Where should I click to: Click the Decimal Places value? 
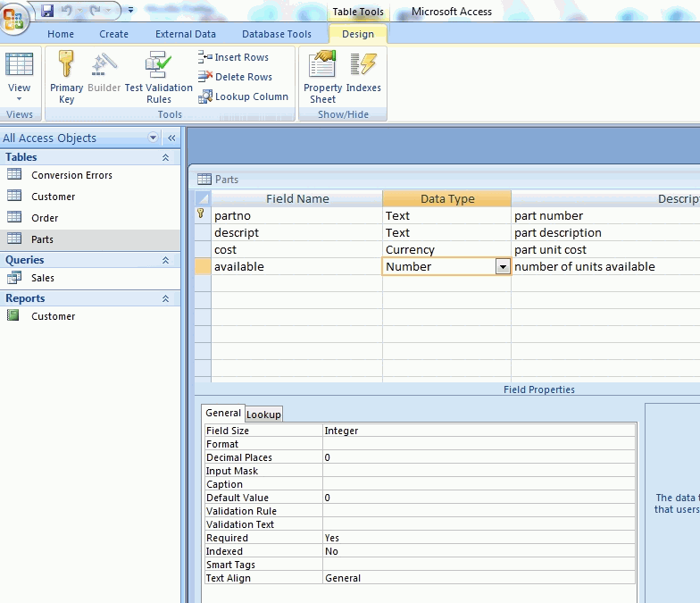[x=479, y=457]
